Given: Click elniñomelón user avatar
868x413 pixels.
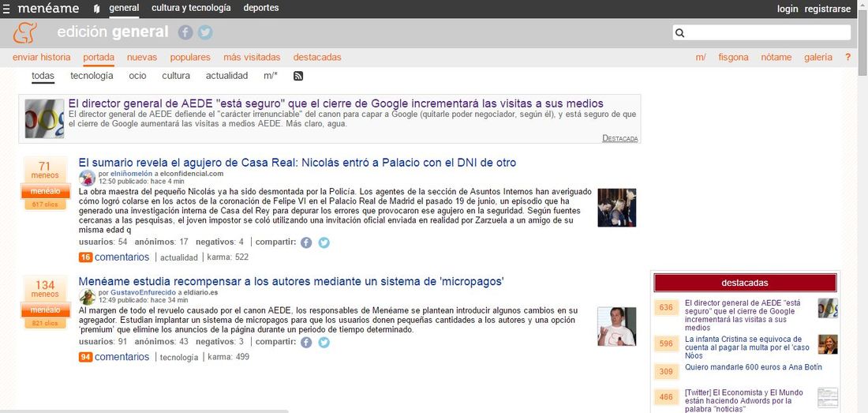Looking at the screenshot, I should (x=88, y=178).
